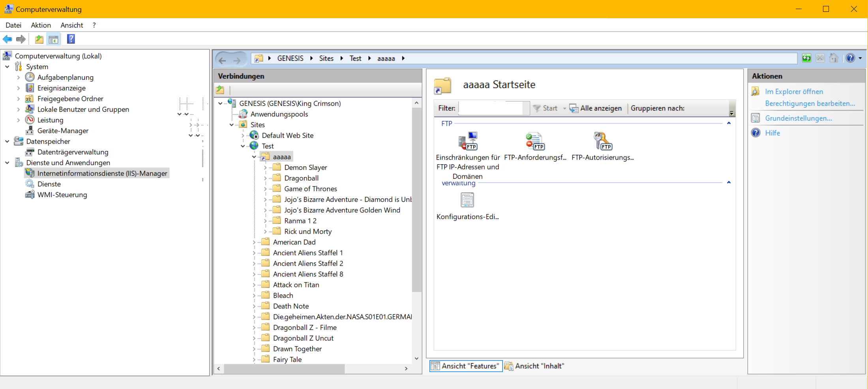Screen dimensions: 868x389
Task: Click GENESIS in the IIS breadcrumb path
Action: click(290, 58)
